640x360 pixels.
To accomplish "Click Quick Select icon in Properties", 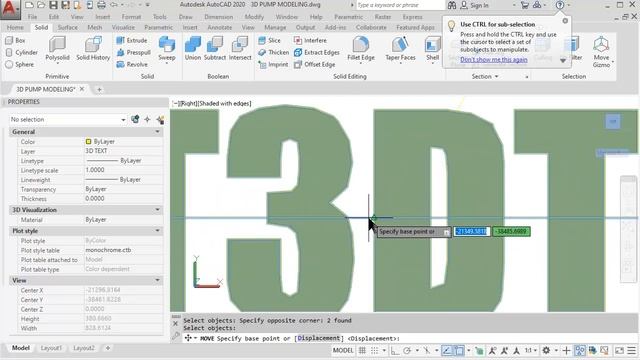I will point(160,120).
